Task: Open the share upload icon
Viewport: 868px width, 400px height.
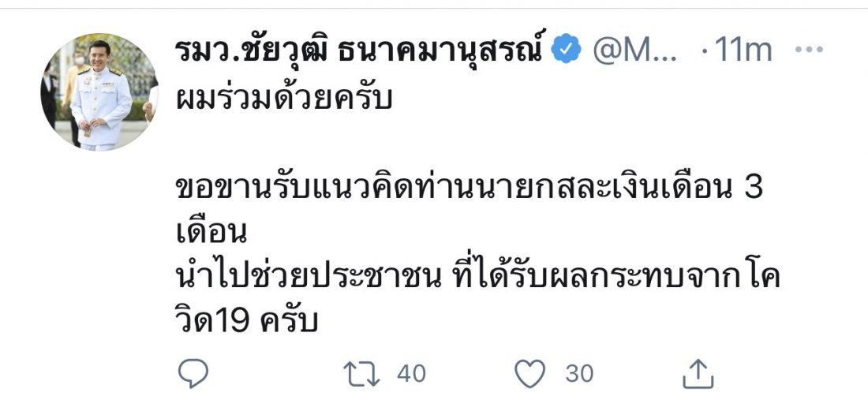Action: click(x=697, y=374)
